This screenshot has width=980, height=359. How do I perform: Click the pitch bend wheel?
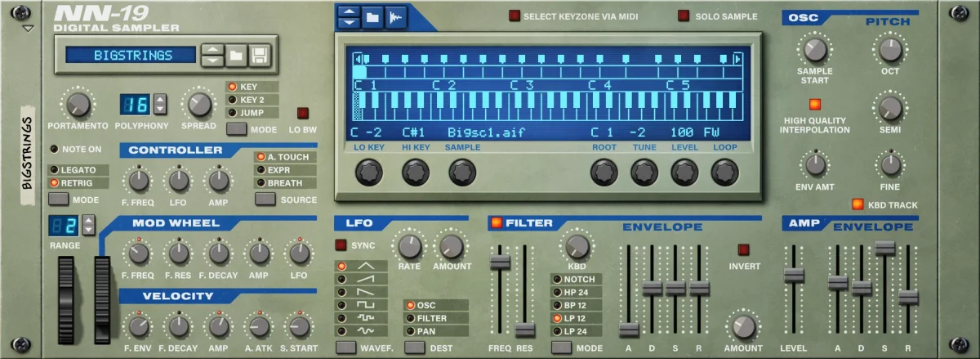click(68, 298)
